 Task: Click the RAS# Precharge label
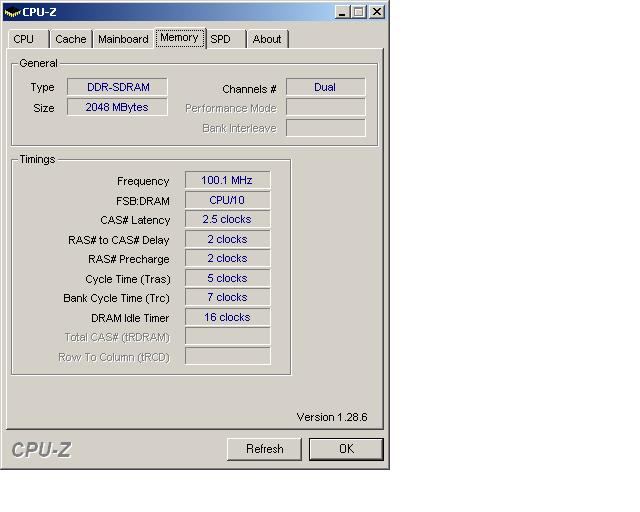129,259
